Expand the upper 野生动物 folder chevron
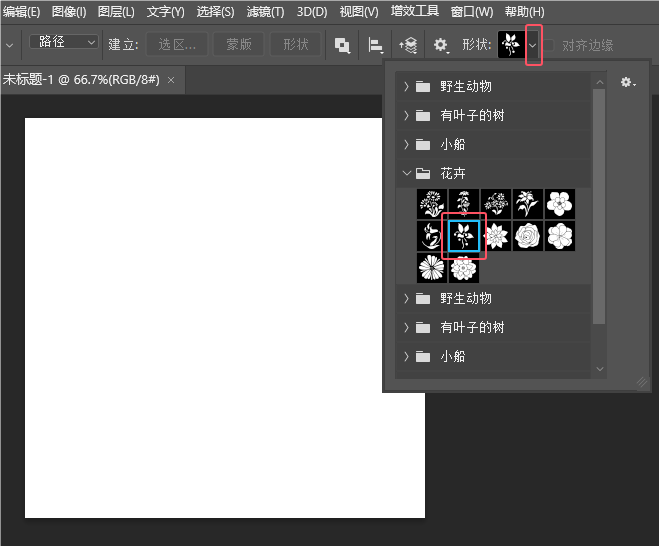This screenshot has height=546, width=659. coord(406,86)
